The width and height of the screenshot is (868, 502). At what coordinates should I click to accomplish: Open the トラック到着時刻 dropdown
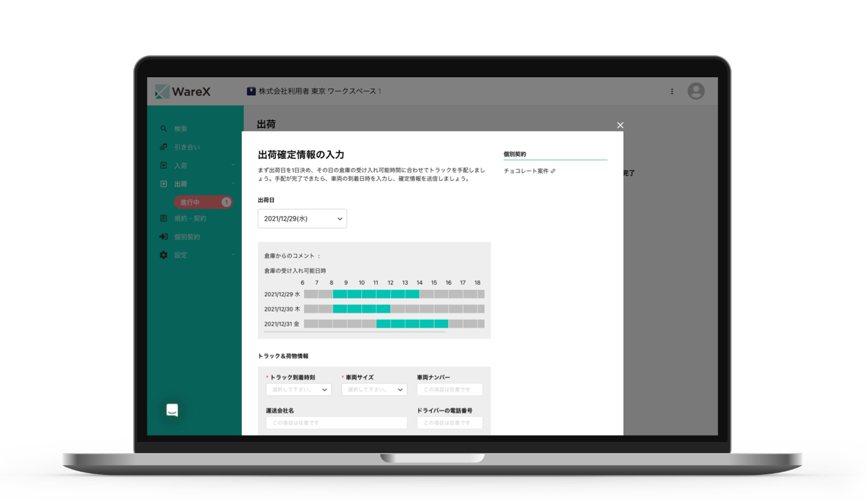[x=298, y=389]
